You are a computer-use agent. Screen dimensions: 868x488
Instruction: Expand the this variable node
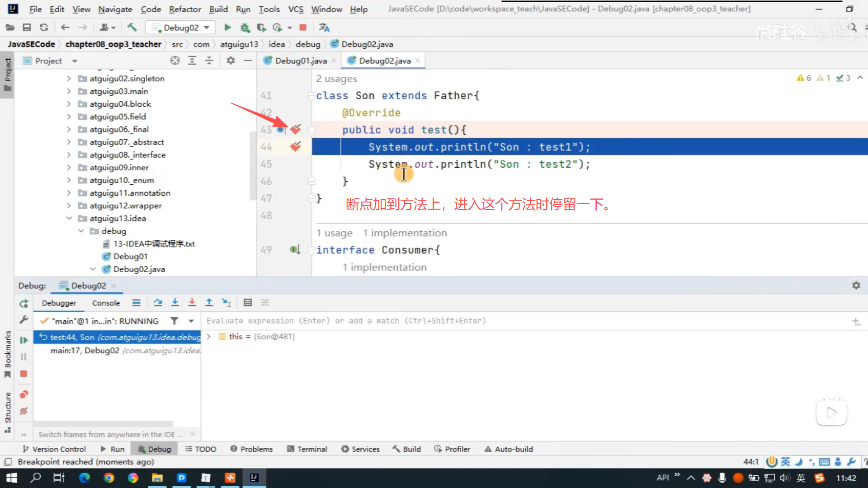tap(209, 337)
